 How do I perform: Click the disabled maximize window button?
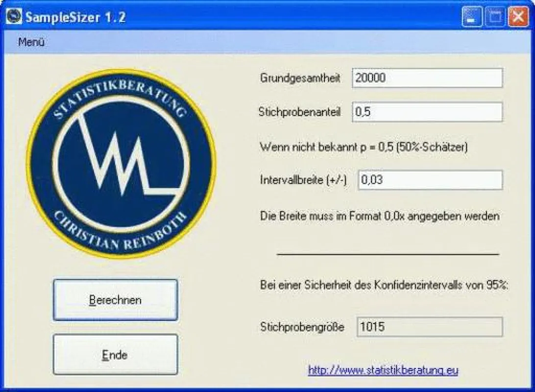click(495, 16)
